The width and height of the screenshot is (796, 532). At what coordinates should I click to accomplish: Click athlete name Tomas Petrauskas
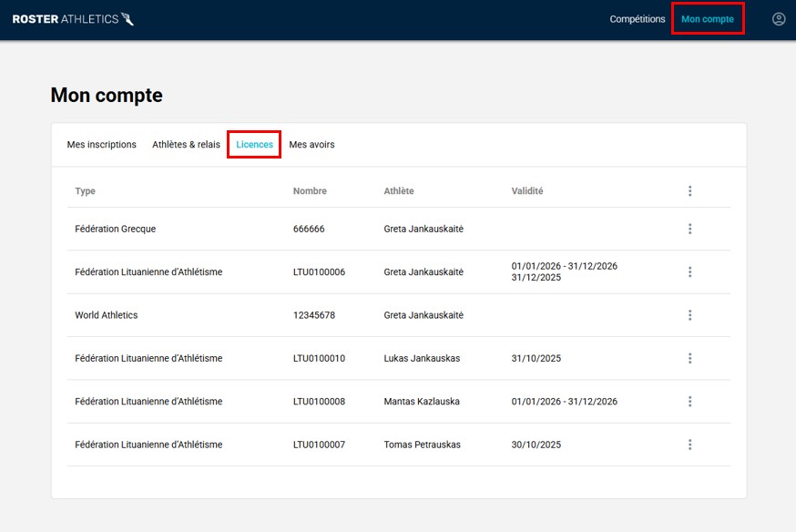tap(422, 445)
